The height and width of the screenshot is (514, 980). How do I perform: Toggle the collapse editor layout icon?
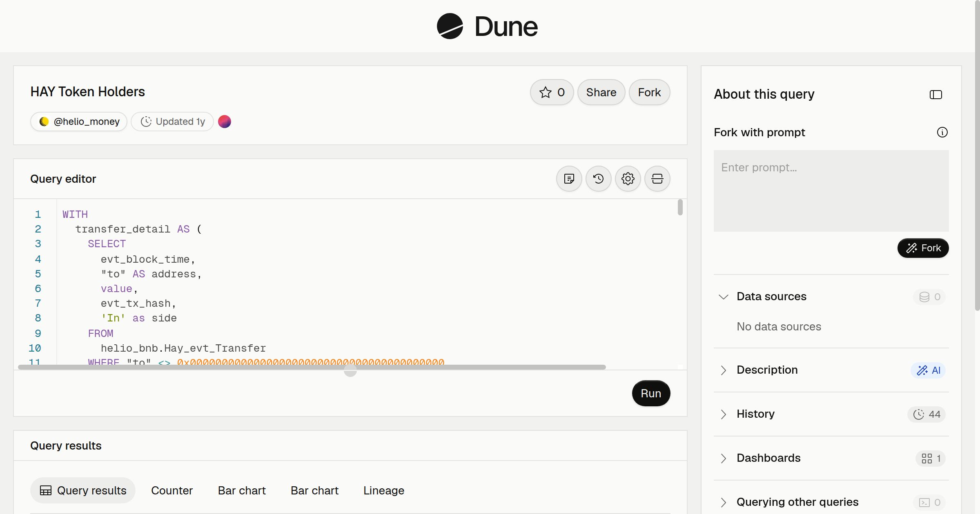[x=657, y=179]
